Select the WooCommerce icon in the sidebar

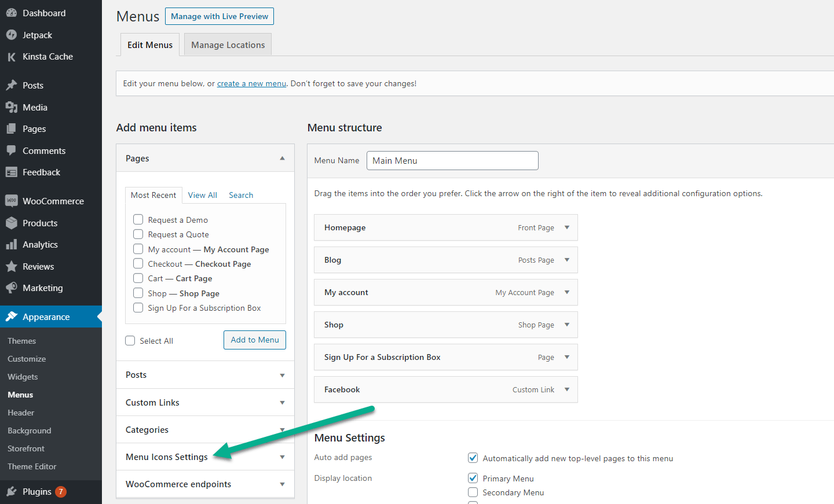[x=12, y=201]
